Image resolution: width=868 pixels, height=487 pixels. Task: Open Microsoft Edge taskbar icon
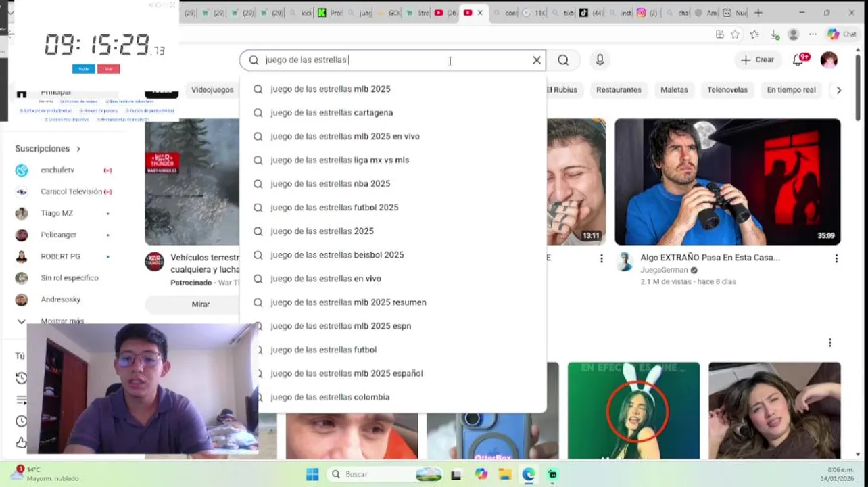tap(528, 474)
